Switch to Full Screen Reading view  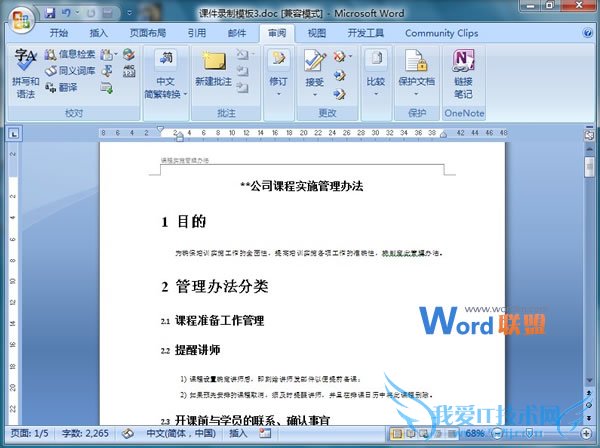pos(411,433)
